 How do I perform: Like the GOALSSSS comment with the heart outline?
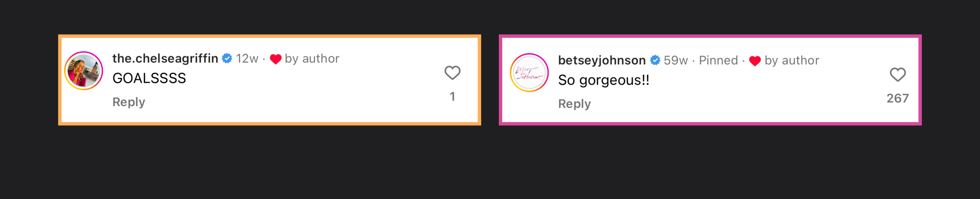pos(452,73)
